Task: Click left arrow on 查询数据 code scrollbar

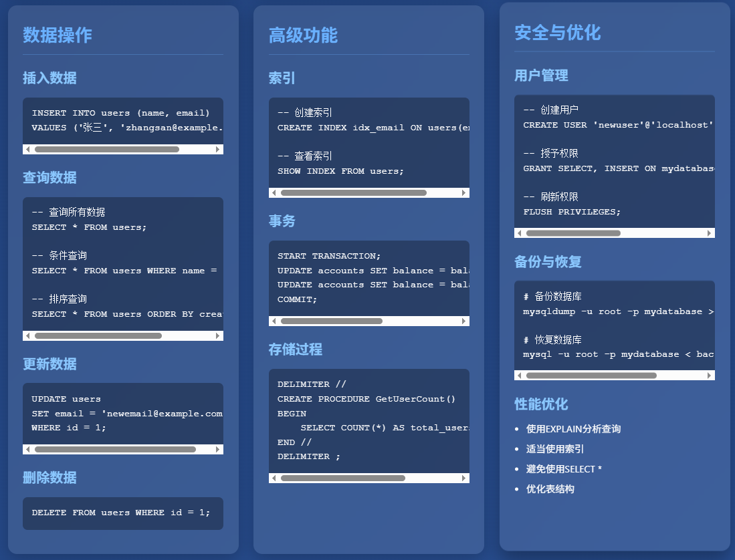Action: tap(26, 335)
